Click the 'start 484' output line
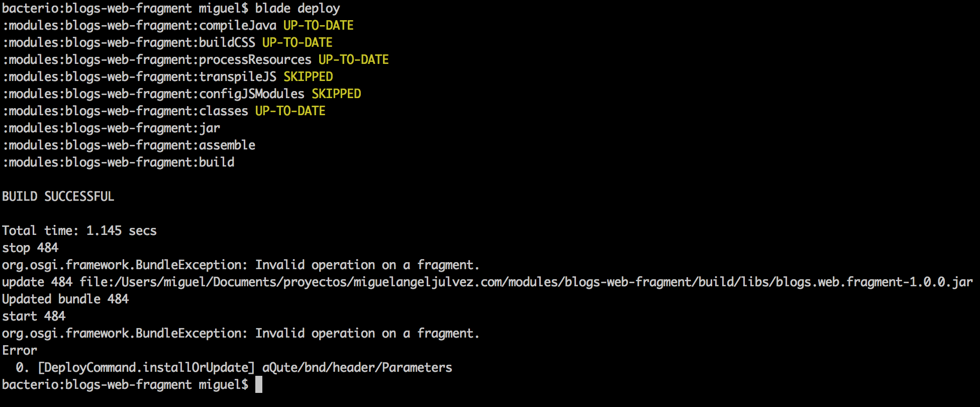980x407 pixels. click(34, 316)
